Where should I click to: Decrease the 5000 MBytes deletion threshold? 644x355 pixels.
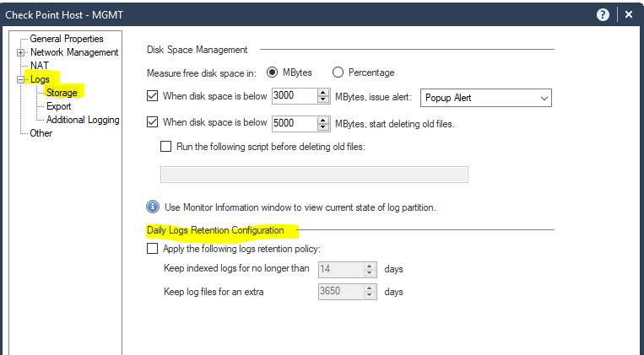pos(323,126)
